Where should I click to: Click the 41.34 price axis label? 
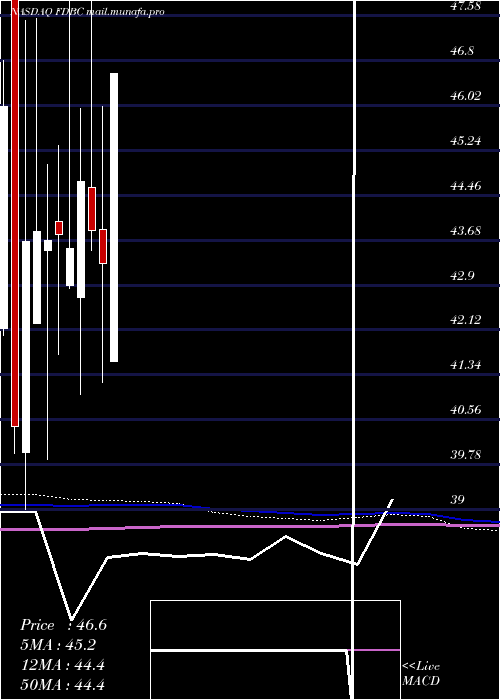coord(466,365)
